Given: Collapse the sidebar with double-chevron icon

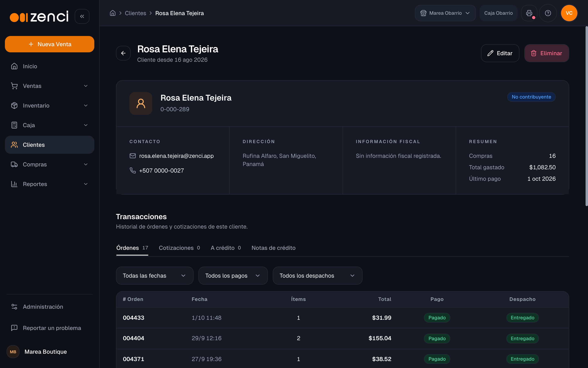Looking at the screenshot, I should pyautogui.click(x=82, y=16).
